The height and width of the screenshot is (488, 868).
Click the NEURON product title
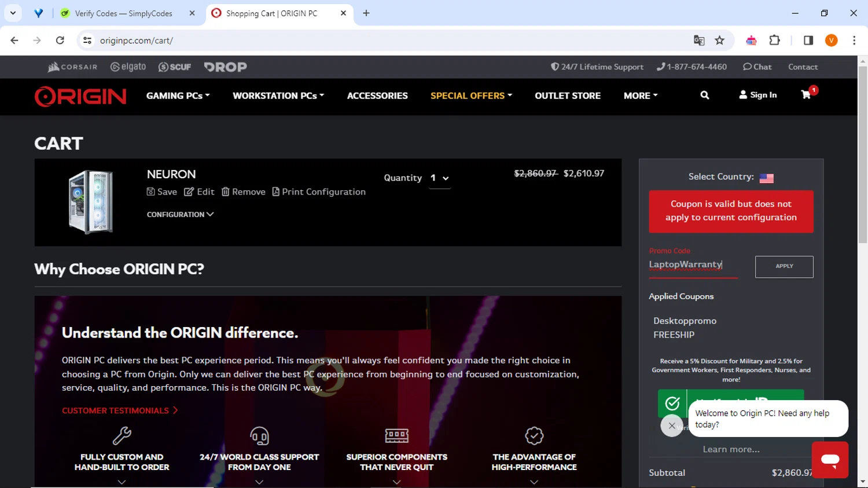[x=171, y=174]
